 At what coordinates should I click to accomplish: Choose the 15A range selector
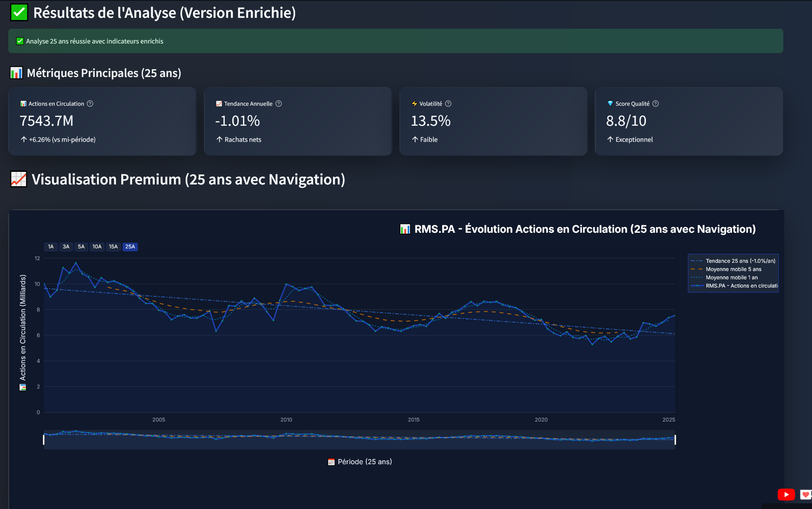[113, 247]
